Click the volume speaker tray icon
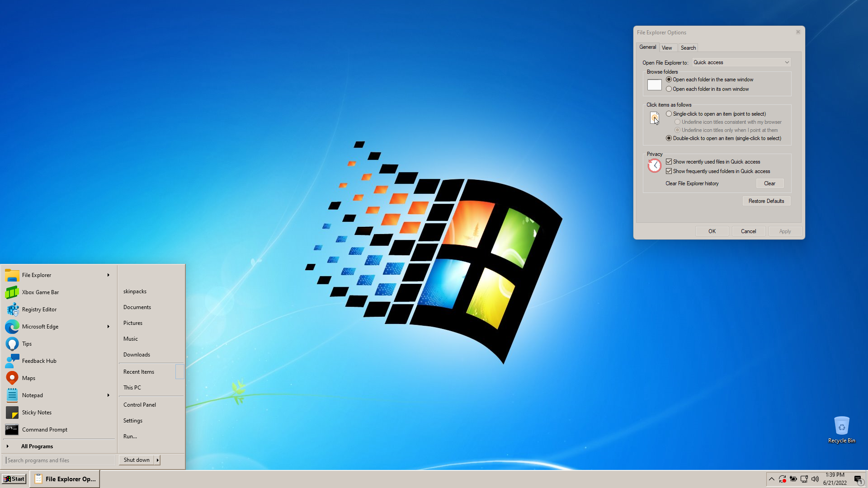Image resolution: width=868 pixels, height=488 pixels. (x=815, y=479)
